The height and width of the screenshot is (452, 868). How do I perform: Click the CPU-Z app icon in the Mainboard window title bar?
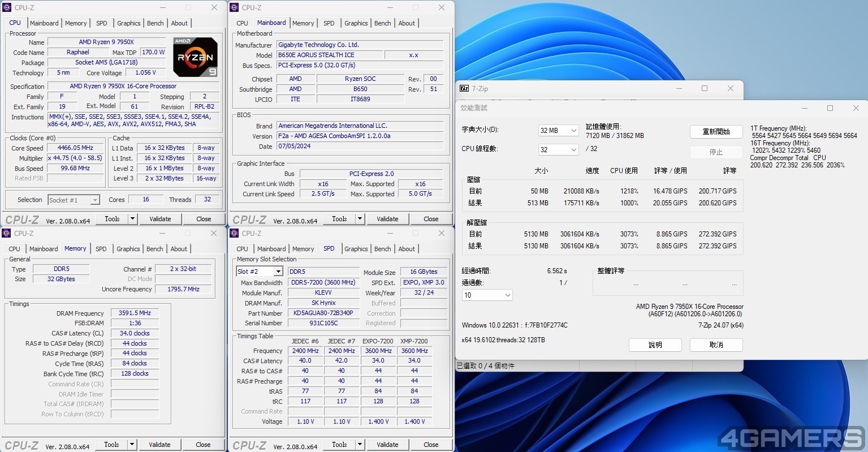point(234,7)
